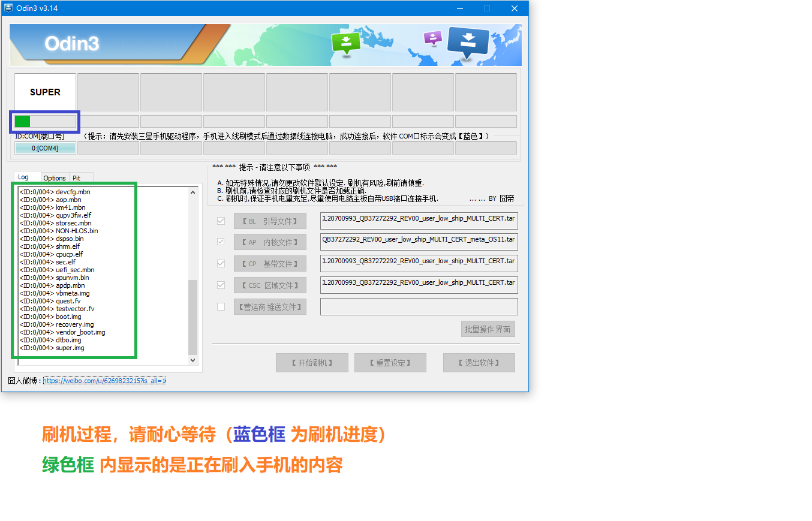Select the dspso.bin log line

tap(52, 239)
